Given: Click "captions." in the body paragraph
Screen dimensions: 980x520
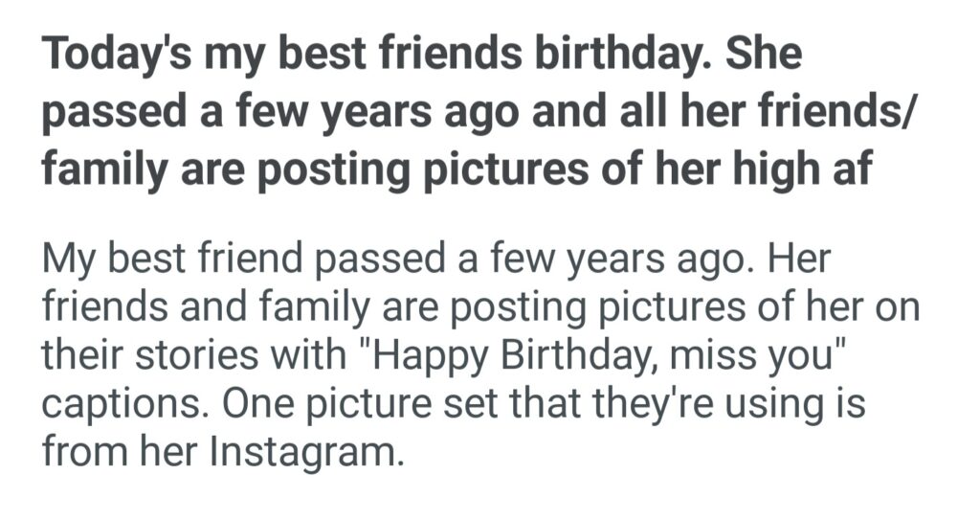Looking at the screenshot, I should point(123,403).
